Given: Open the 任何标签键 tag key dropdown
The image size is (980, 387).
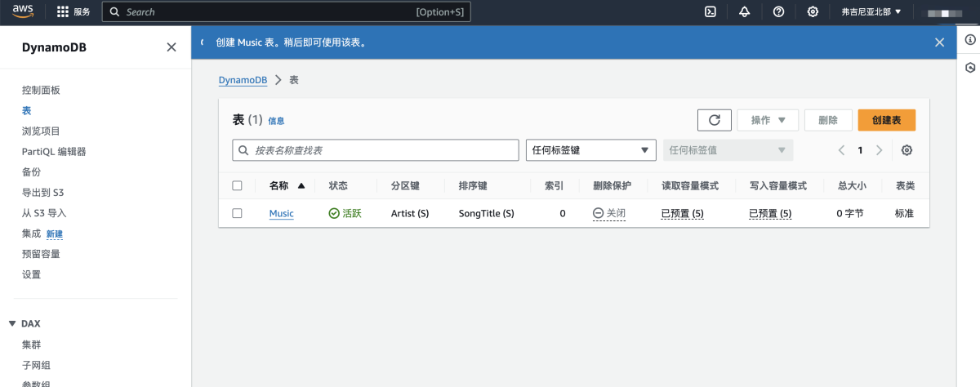Looking at the screenshot, I should coord(591,150).
